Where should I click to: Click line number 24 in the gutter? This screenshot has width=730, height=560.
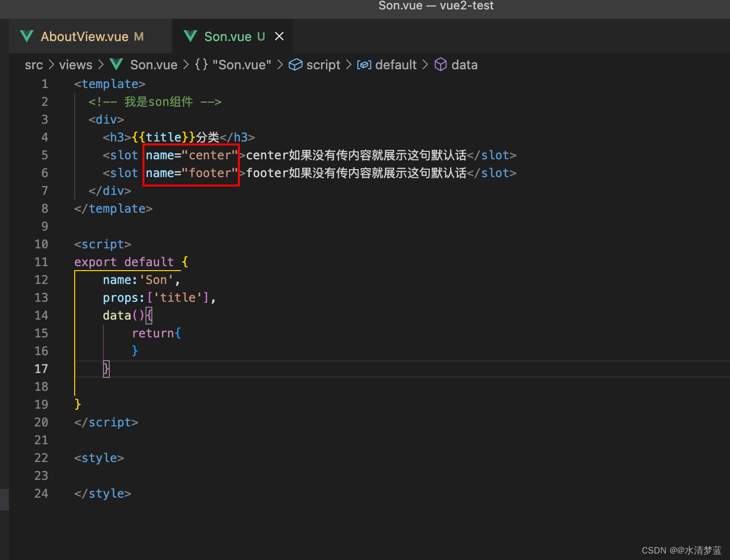[42, 494]
